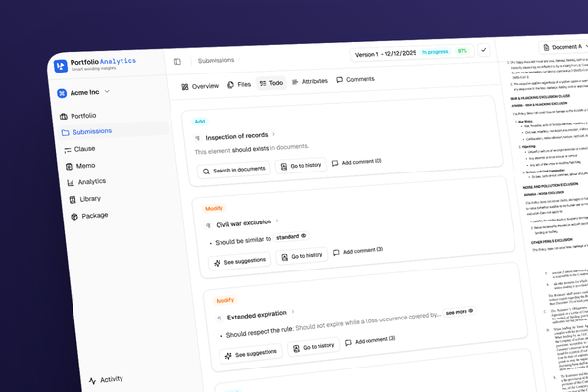
Task: Click Search in documents button
Action: pyautogui.click(x=233, y=170)
